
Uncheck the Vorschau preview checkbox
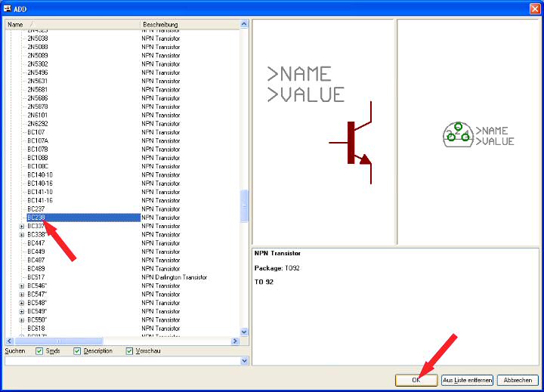click(x=130, y=351)
